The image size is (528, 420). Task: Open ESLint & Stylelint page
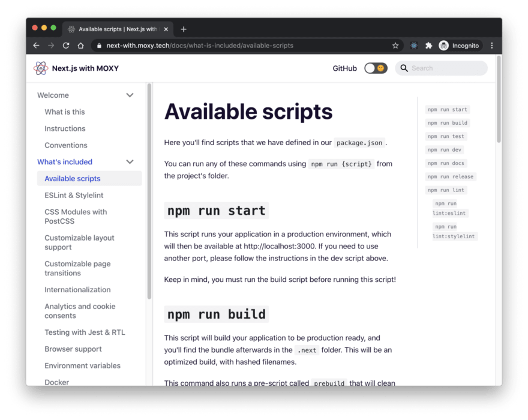(x=74, y=196)
